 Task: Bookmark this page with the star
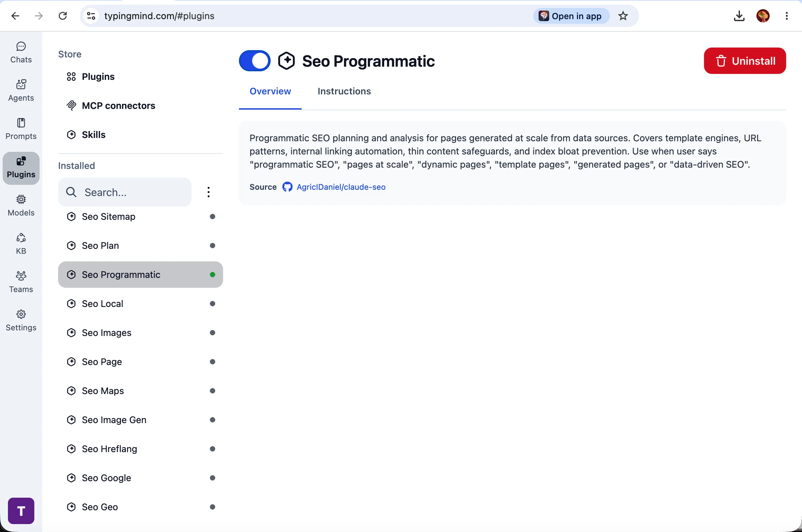click(623, 16)
